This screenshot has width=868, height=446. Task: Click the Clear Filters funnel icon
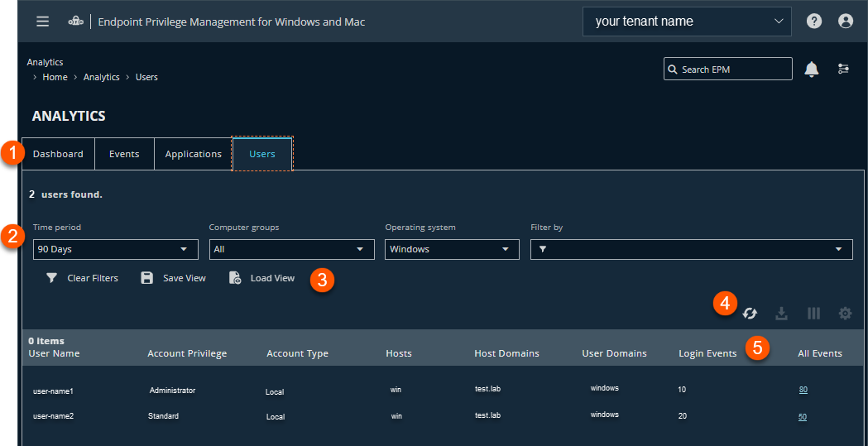tap(51, 278)
